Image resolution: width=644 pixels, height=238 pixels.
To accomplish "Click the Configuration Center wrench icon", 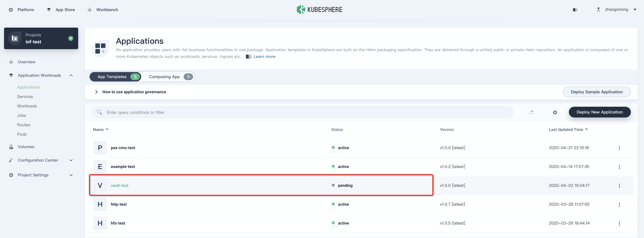I will click(x=11, y=160).
